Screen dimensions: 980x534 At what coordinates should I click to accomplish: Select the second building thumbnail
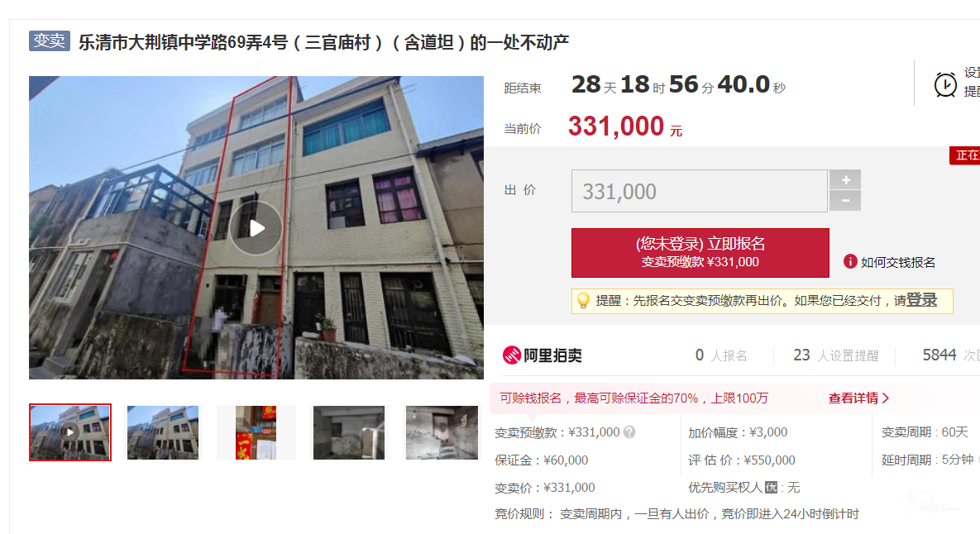pos(162,432)
